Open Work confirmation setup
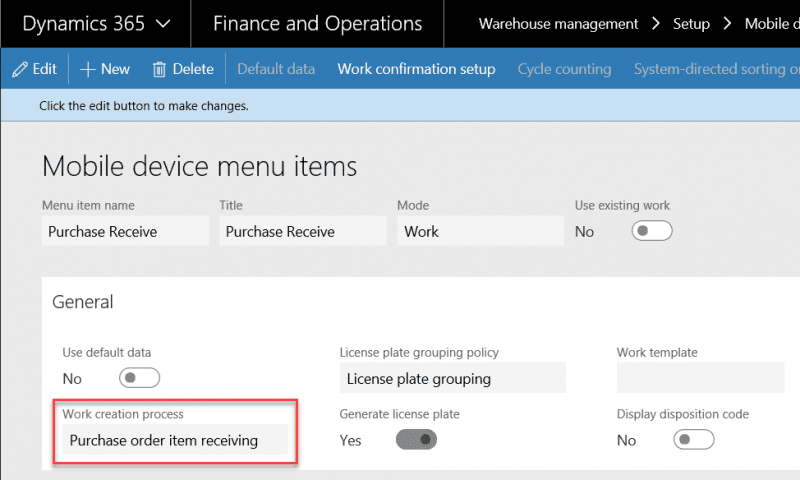This screenshot has height=480, width=800. (416, 69)
